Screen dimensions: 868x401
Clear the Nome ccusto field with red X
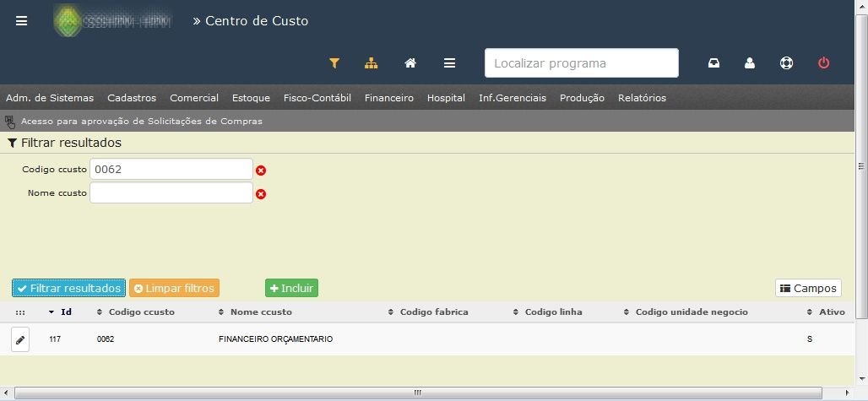tap(261, 194)
